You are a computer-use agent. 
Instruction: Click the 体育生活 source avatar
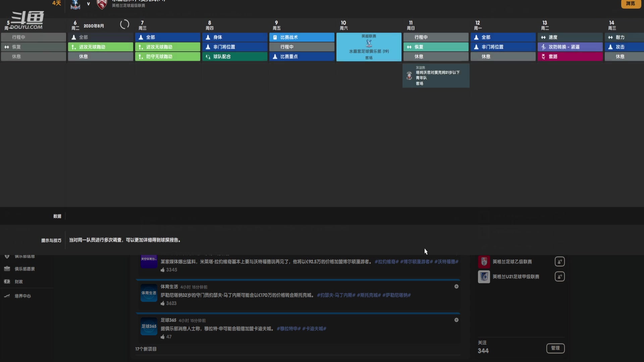point(149,293)
